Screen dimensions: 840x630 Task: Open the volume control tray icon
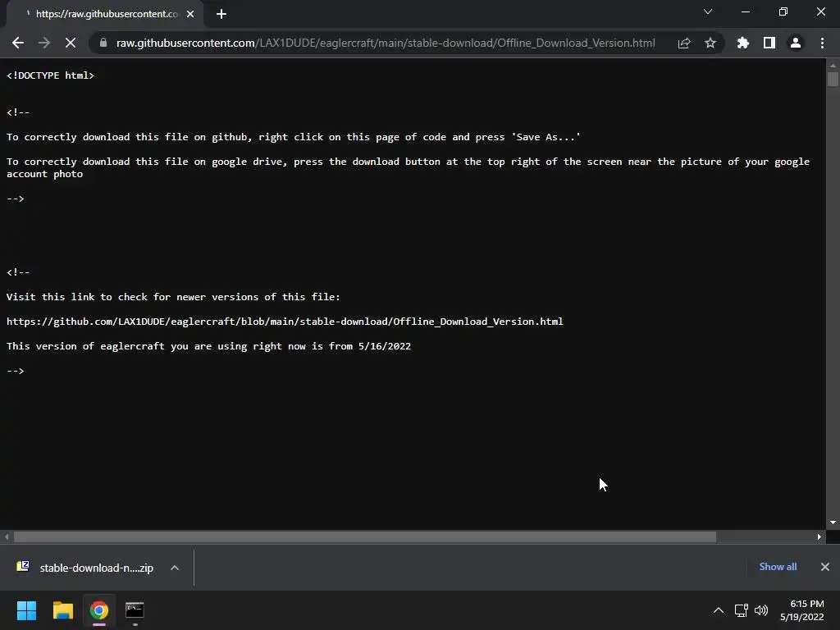point(760,610)
